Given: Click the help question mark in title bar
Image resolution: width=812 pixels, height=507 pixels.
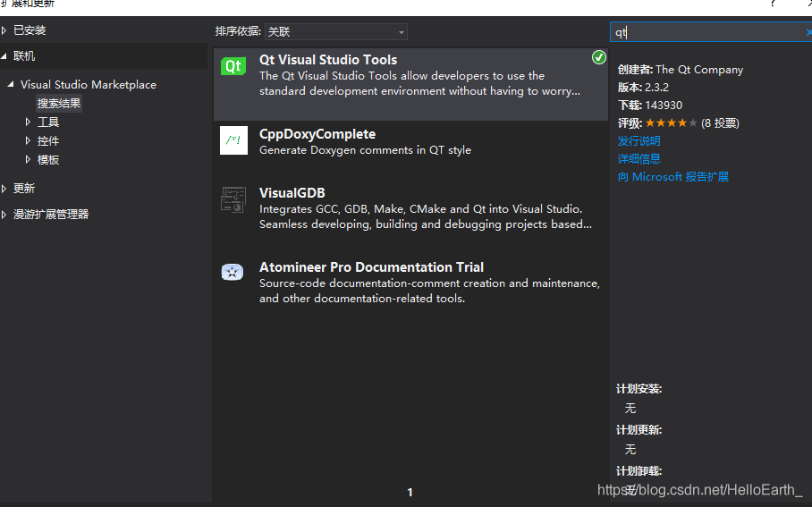Looking at the screenshot, I should [773, 4].
